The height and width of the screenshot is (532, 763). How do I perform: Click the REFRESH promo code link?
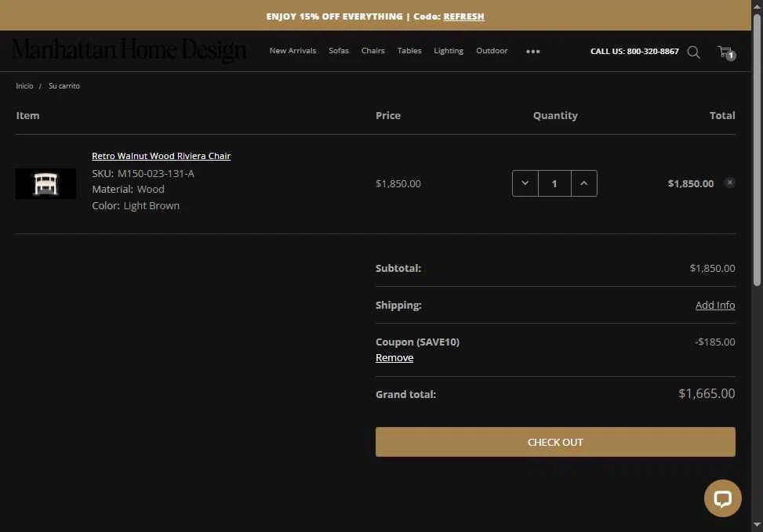coord(463,16)
